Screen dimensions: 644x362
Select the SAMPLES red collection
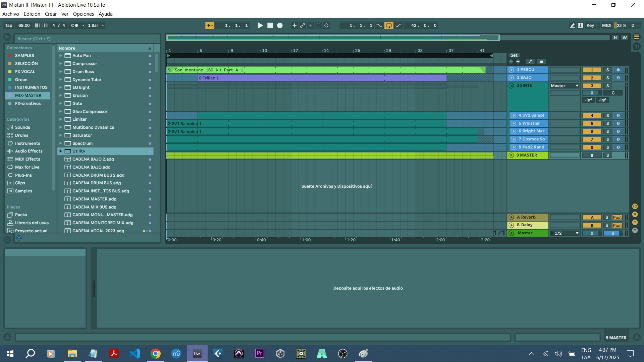click(28, 56)
